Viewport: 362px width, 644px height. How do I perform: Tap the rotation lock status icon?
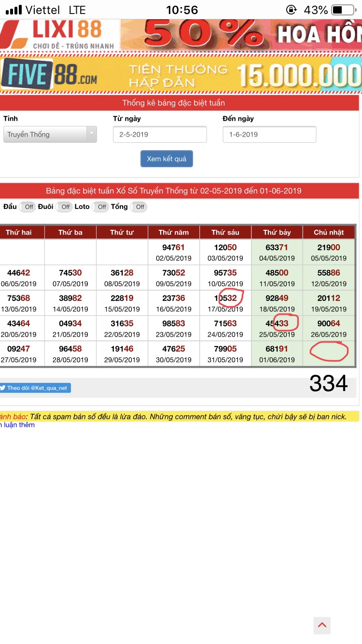click(292, 10)
